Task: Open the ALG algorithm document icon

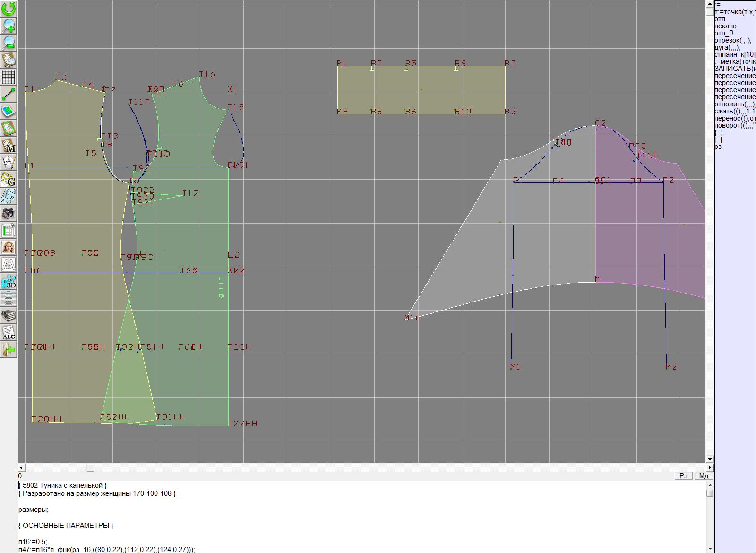Action: pyautogui.click(x=9, y=333)
